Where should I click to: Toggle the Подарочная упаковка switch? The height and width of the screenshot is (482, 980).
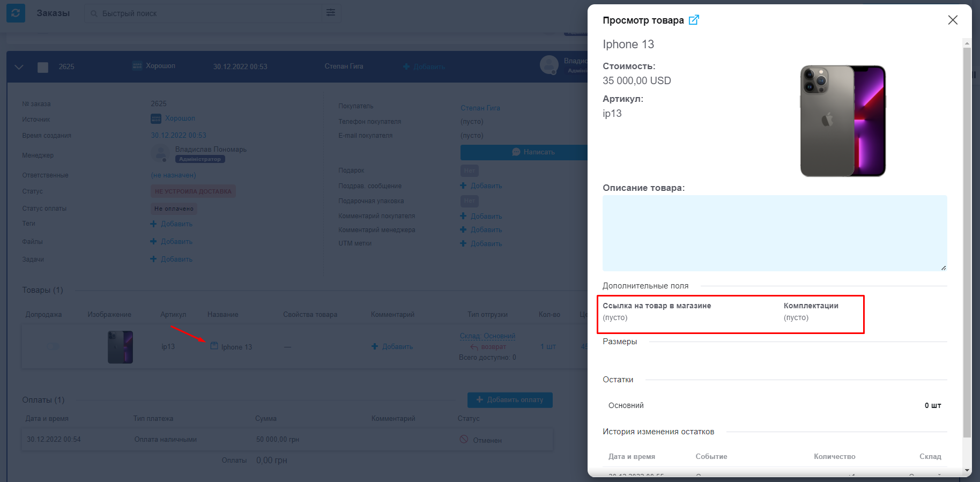click(x=470, y=201)
